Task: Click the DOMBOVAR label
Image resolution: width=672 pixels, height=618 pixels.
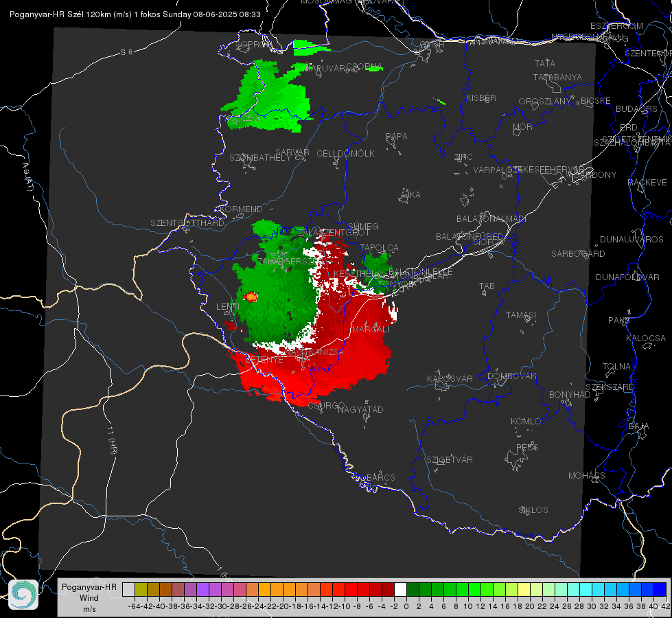Action: (x=511, y=376)
